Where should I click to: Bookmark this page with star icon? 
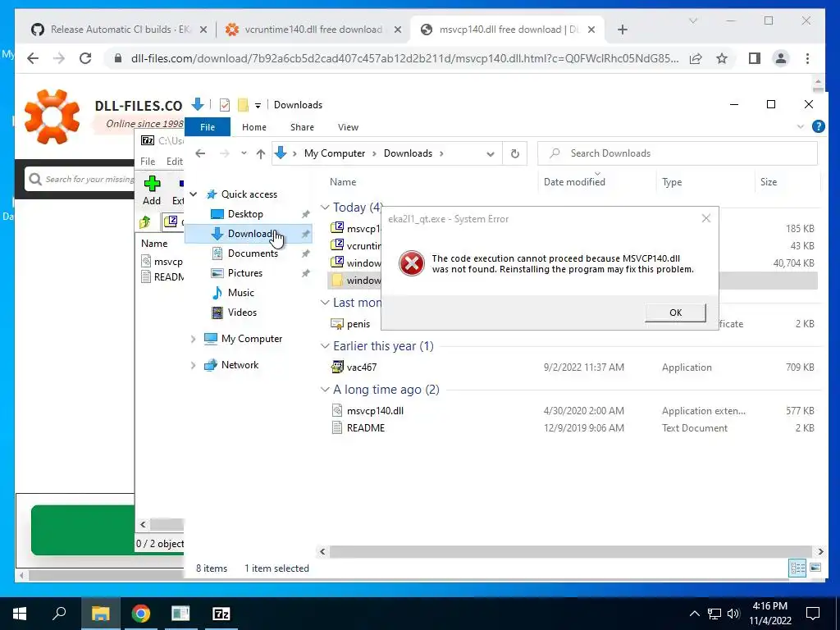pos(722,58)
